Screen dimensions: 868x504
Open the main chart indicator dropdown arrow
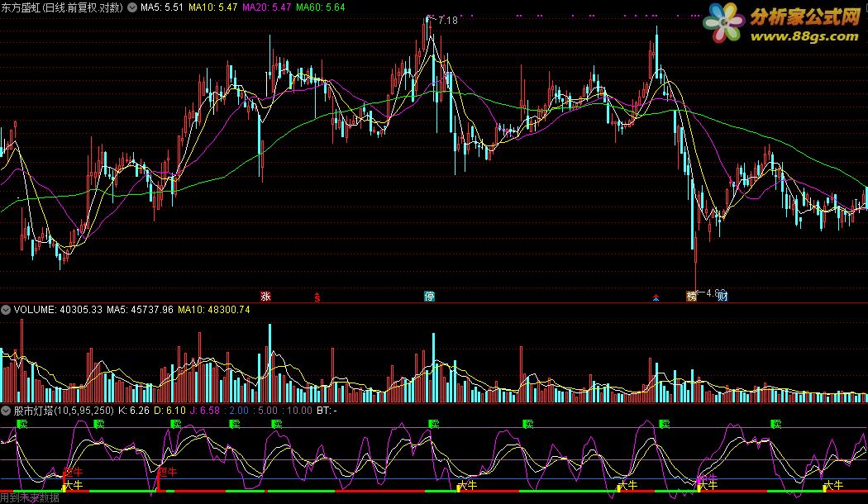(x=132, y=7)
